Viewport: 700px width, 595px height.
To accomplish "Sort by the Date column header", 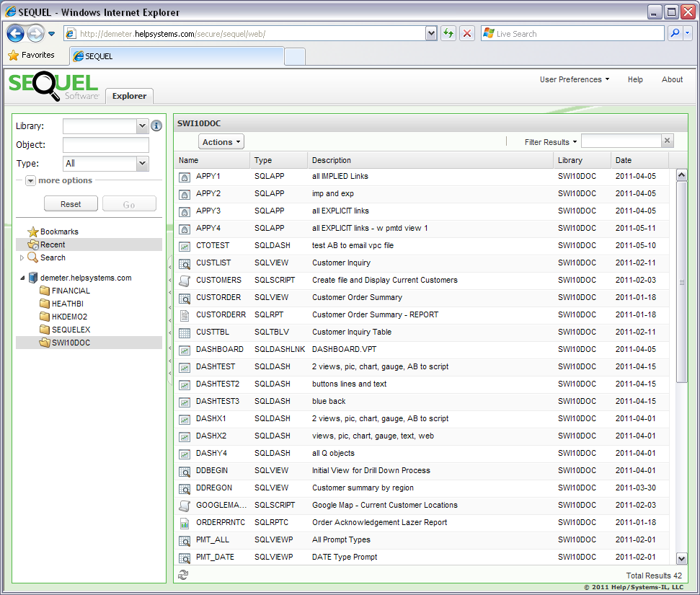I will pos(639,160).
